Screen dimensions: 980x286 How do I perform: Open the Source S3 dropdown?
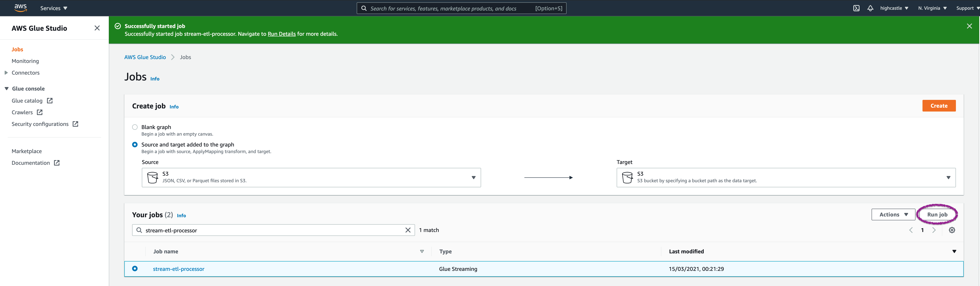point(311,178)
